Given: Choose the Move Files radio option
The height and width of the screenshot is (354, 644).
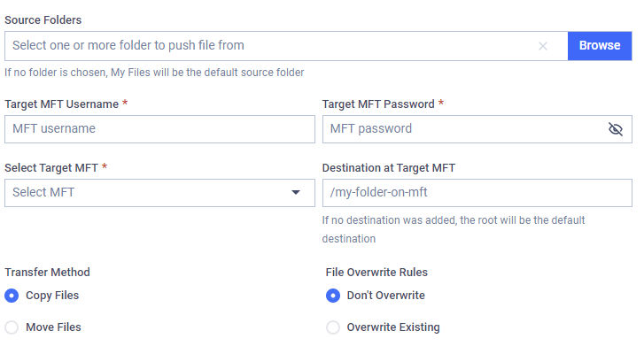Looking at the screenshot, I should (12, 327).
